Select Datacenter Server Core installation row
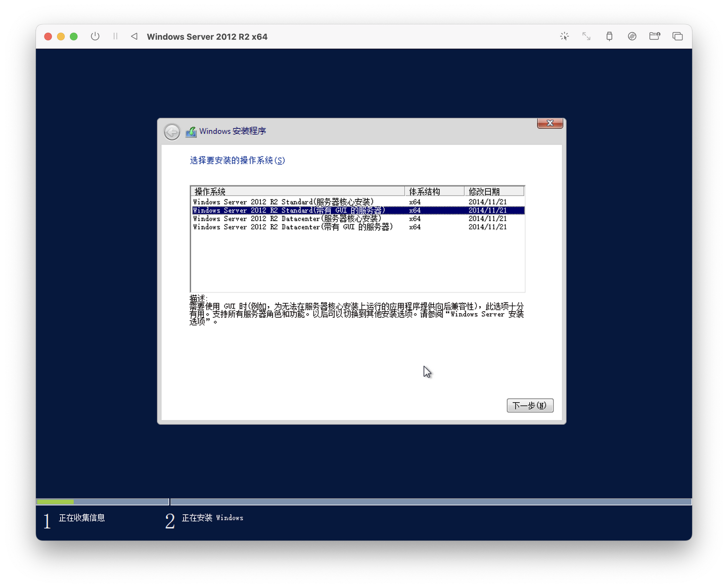Viewport: 728px width, 588px height. pyautogui.click(x=358, y=219)
